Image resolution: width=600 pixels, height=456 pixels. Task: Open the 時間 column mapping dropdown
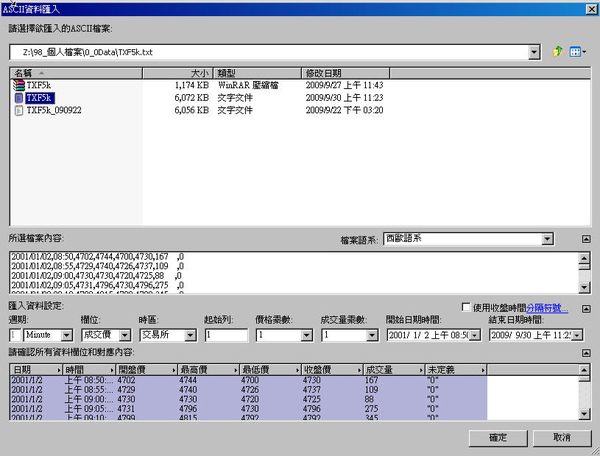pos(112,370)
